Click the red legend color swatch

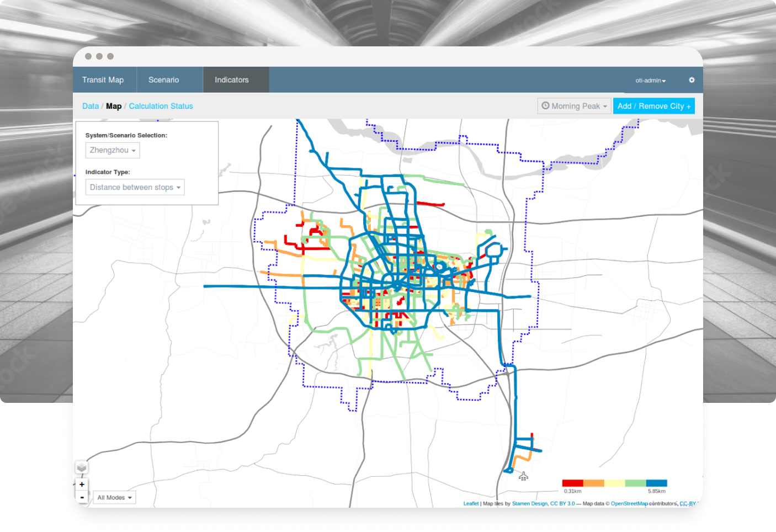pyautogui.click(x=572, y=483)
